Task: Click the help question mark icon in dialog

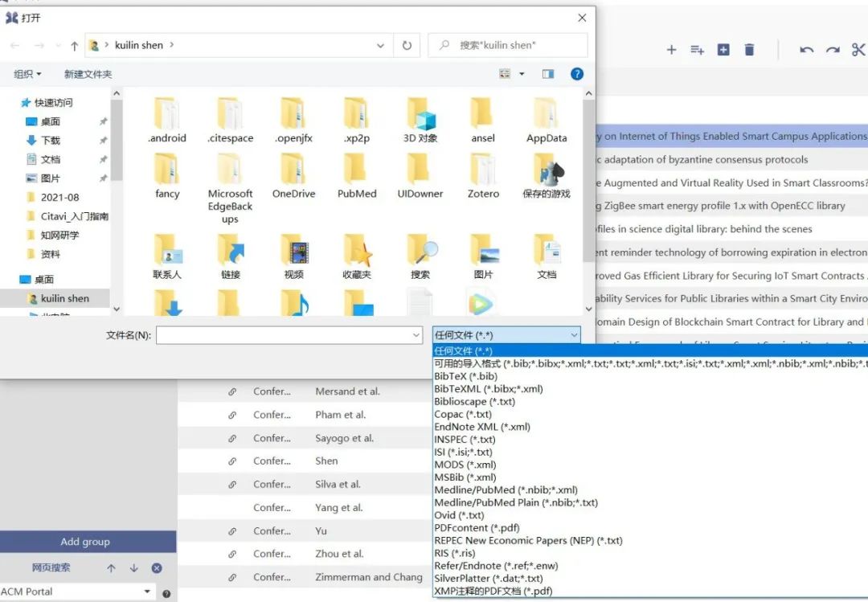Action: click(577, 74)
